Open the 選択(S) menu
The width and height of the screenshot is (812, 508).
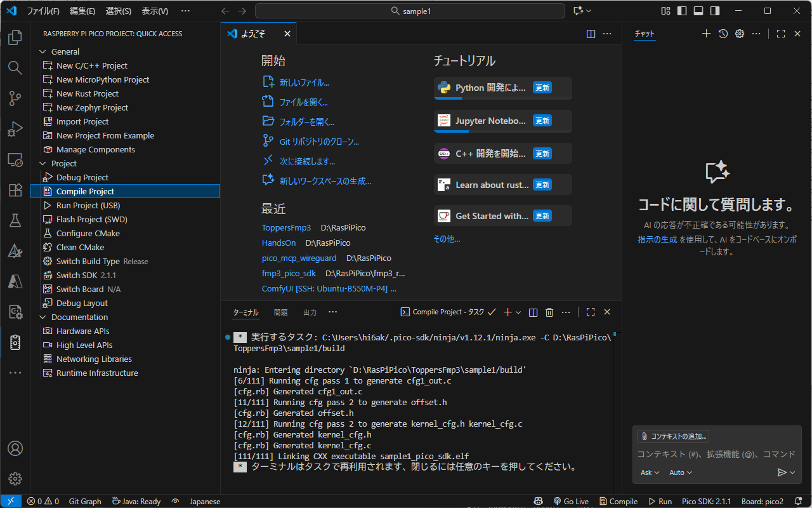point(119,11)
